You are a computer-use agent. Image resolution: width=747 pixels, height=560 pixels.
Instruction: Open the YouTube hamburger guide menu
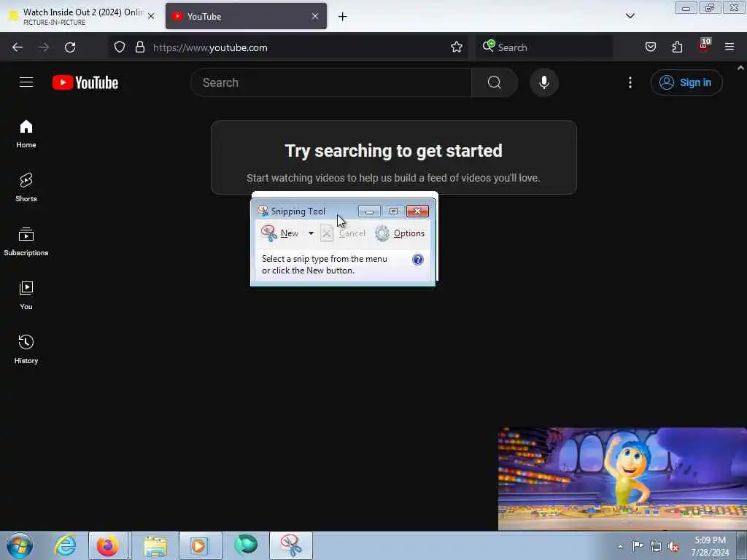[x=26, y=82]
